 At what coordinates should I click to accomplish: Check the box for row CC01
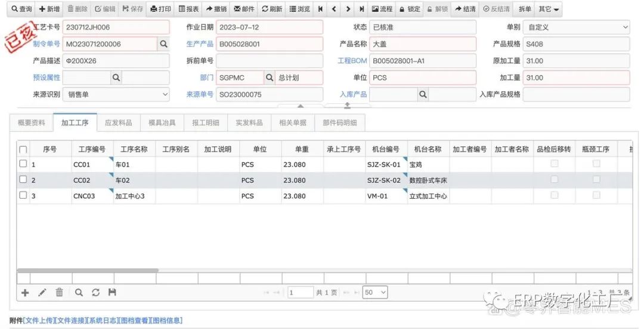[x=23, y=164]
